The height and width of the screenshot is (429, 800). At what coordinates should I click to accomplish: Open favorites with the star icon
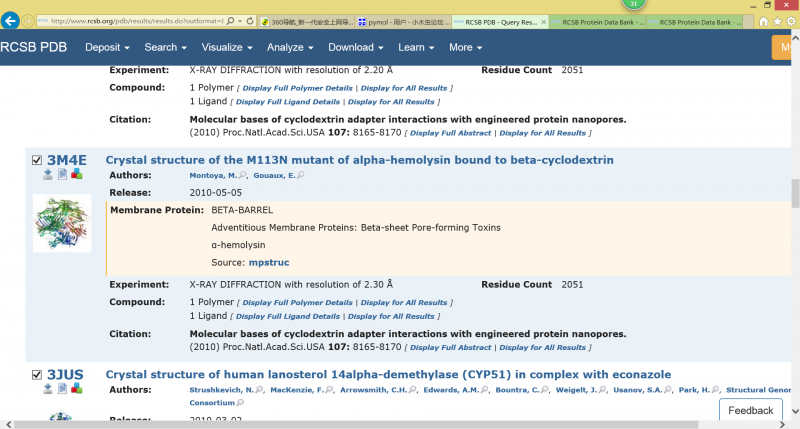[777, 21]
